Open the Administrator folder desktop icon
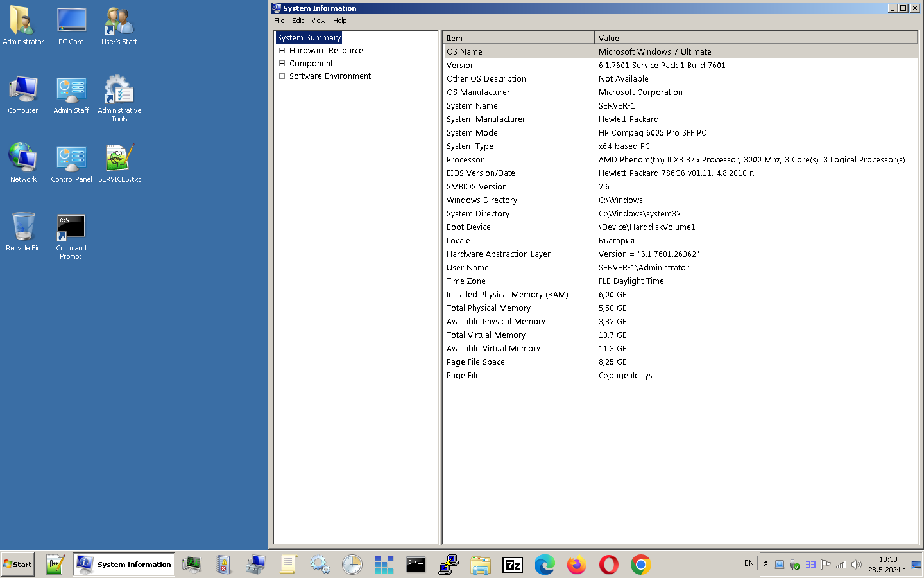 (x=23, y=26)
